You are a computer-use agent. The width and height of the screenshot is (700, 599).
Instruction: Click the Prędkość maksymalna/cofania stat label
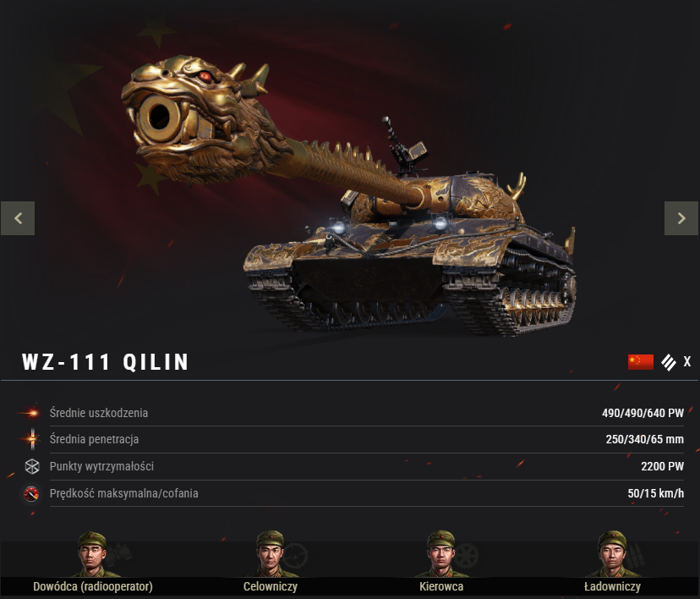pos(123,493)
